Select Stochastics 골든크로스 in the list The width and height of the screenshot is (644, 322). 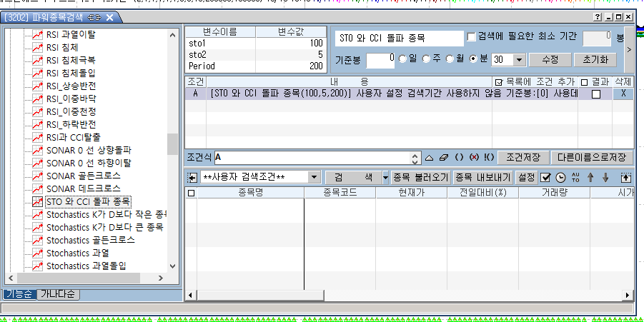point(90,240)
